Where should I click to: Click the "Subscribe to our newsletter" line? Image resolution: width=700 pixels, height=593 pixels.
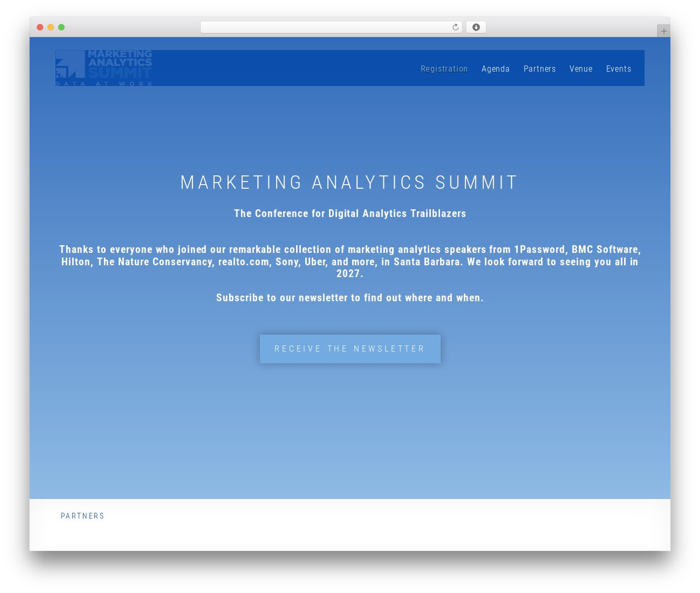tap(350, 298)
